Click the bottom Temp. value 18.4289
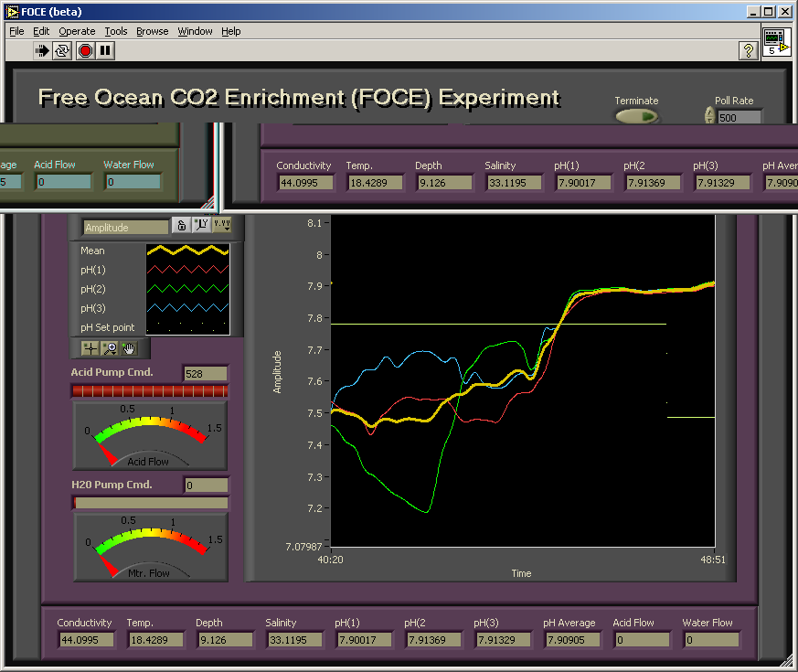 click(x=155, y=640)
